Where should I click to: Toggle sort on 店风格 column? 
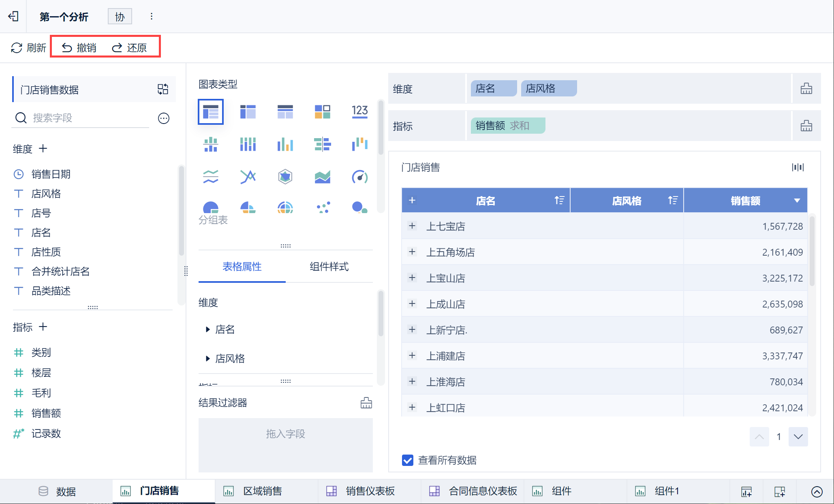click(673, 200)
